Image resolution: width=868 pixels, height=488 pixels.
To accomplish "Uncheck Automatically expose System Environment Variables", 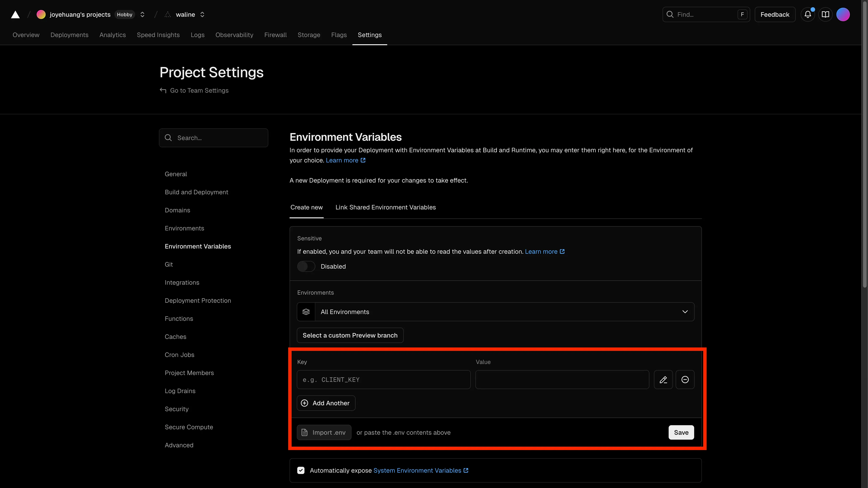I will (301, 470).
